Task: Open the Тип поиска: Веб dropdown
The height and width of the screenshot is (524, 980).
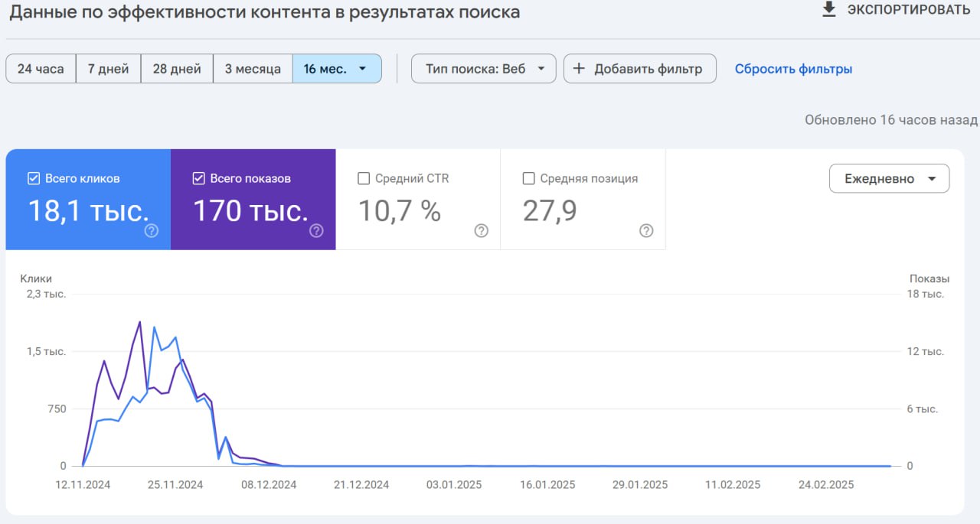Action: (483, 69)
